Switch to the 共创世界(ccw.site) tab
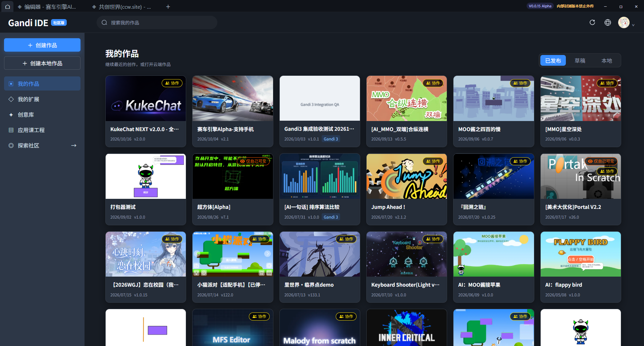Viewport: 644px width, 346px height. [x=121, y=7]
